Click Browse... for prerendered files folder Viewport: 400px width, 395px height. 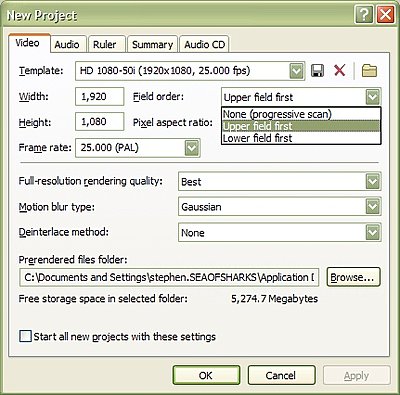pyautogui.click(x=353, y=277)
